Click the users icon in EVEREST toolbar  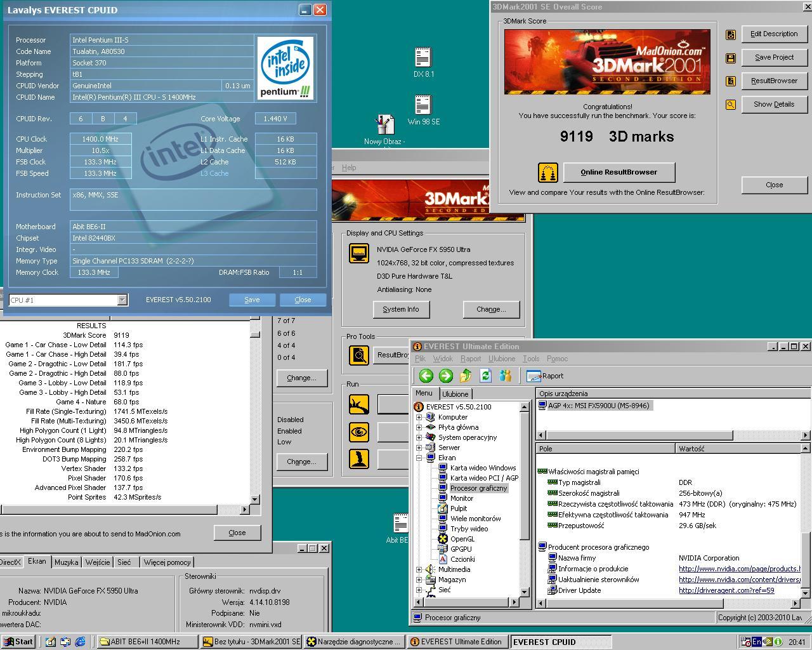(505, 375)
